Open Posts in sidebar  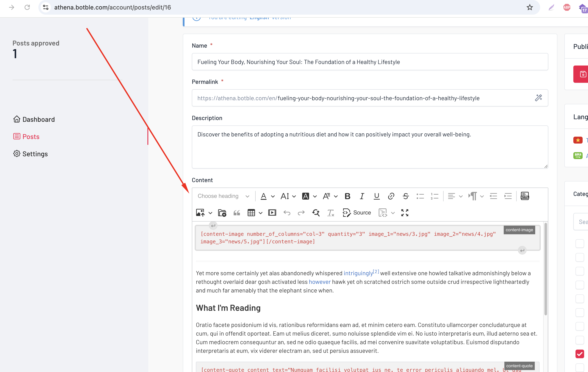[x=26, y=136]
